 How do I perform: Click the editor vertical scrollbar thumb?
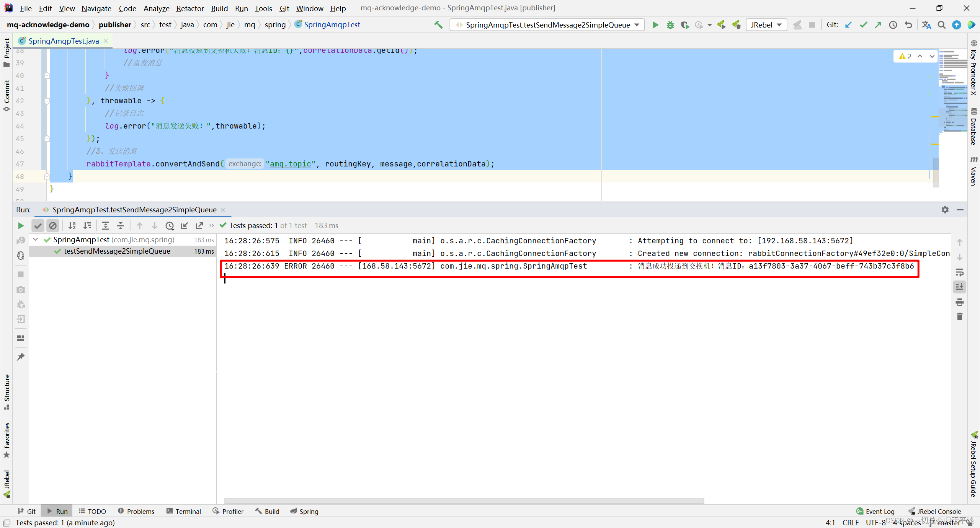936,172
